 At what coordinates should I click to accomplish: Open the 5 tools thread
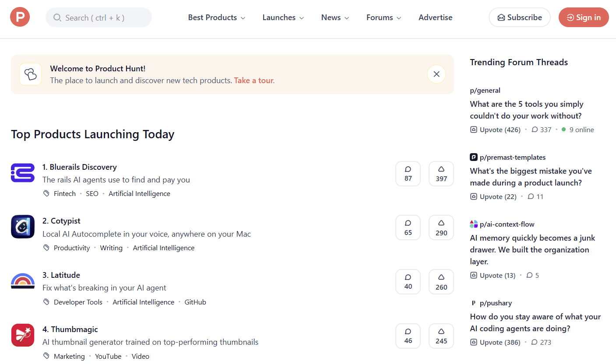527,110
